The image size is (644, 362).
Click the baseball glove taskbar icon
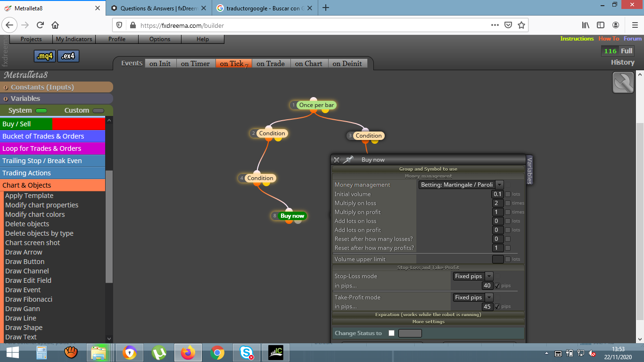71,352
